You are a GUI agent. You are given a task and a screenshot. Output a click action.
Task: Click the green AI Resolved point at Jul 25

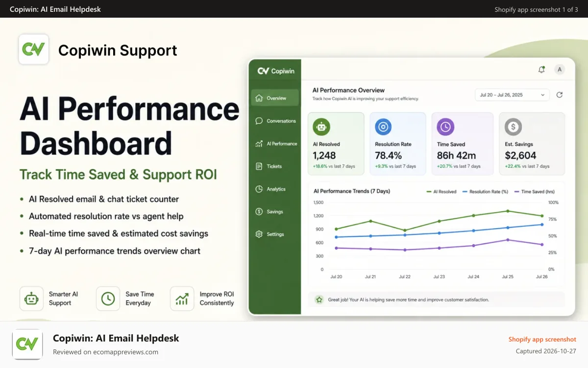coord(508,211)
